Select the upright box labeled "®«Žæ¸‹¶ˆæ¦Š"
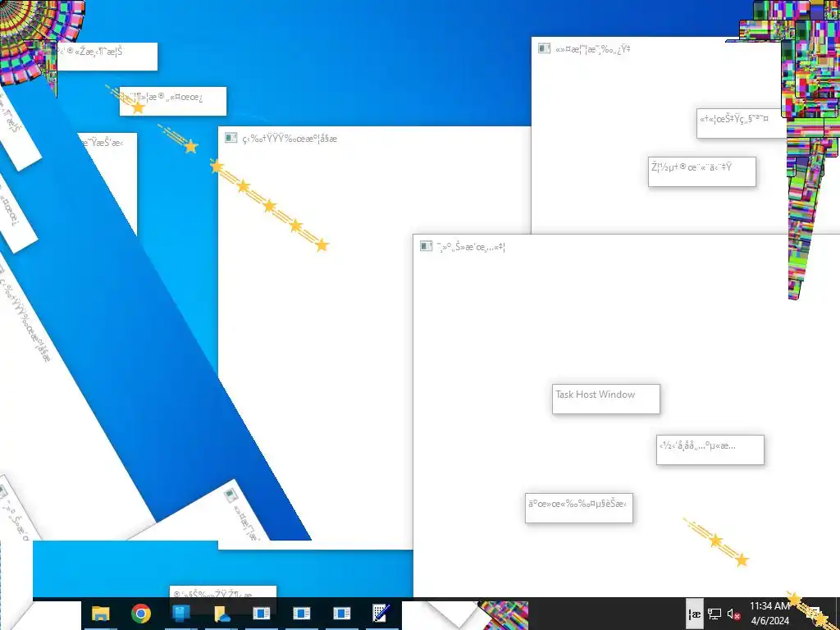Viewport: 840px width, 630px height. pyautogui.click(x=107, y=57)
